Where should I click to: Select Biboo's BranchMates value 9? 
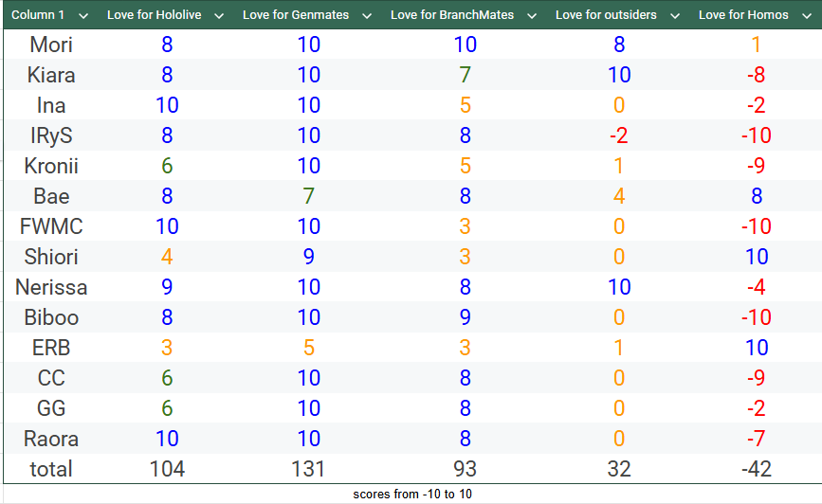coord(465,317)
